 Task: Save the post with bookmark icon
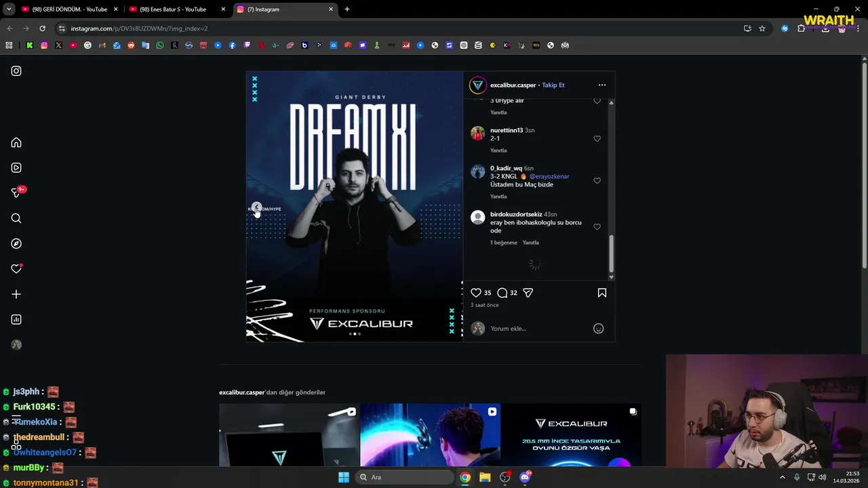pos(602,293)
